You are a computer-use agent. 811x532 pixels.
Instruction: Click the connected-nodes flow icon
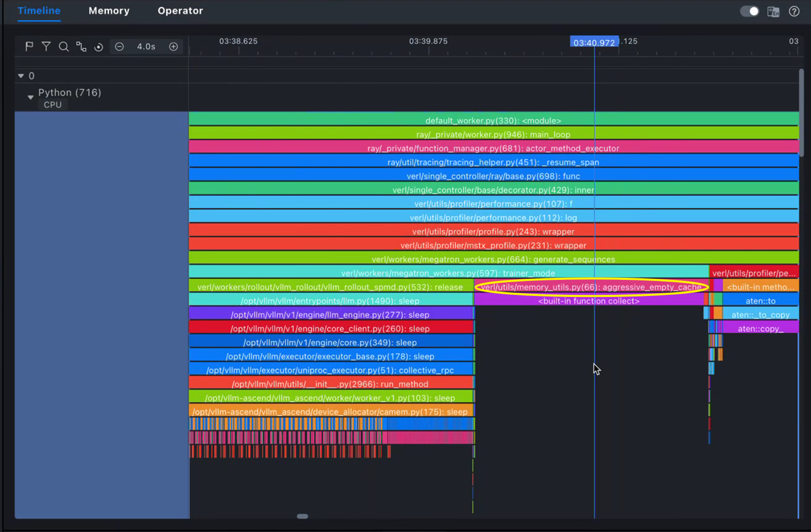coord(81,46)
